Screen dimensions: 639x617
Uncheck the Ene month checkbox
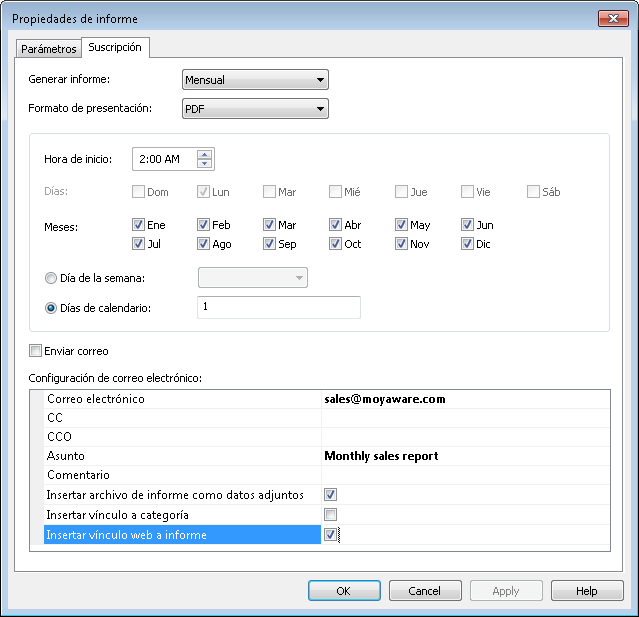[x=138, y=225]
